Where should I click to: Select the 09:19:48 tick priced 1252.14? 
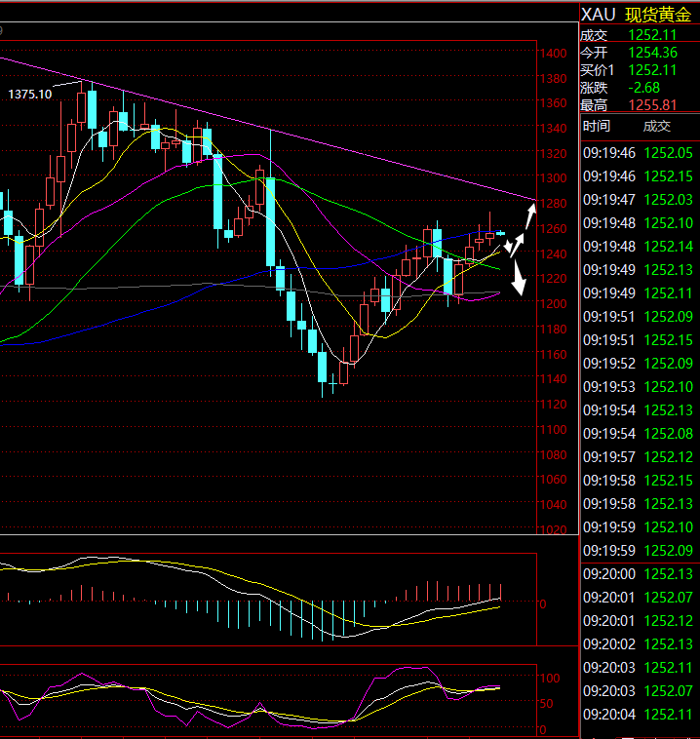(638, 247)
